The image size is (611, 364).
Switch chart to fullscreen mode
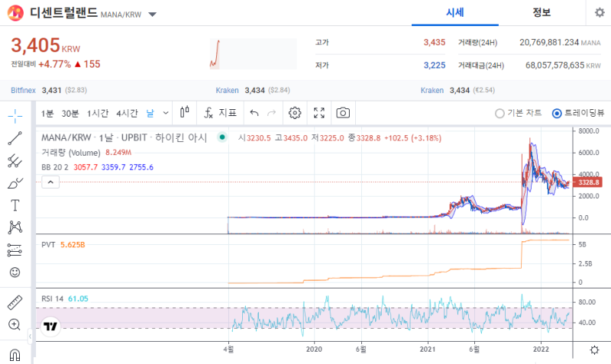point(319,113)
